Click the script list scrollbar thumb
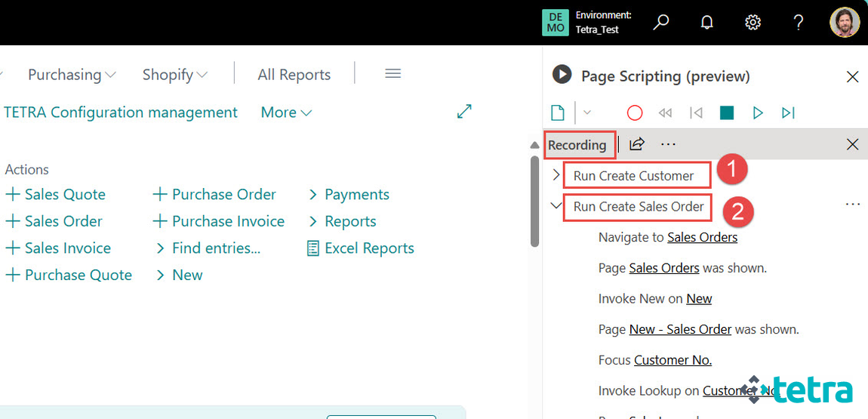Screen dimensions: 868x419 tap(534, 201)
